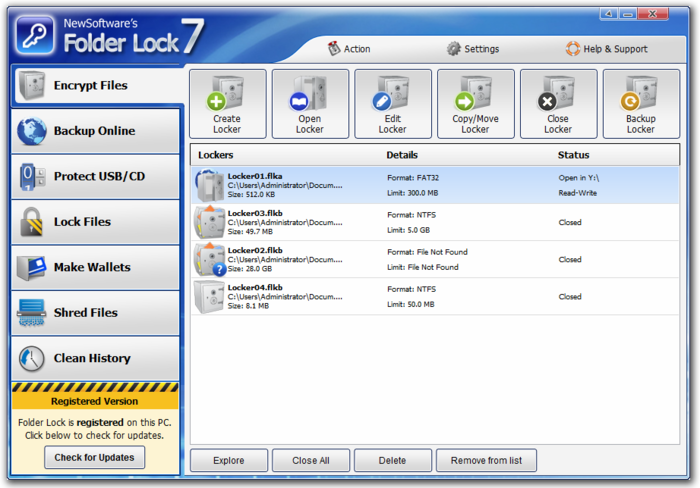Open the Lock Files section
The image size is (700, 488).
[x=96, y=222]
